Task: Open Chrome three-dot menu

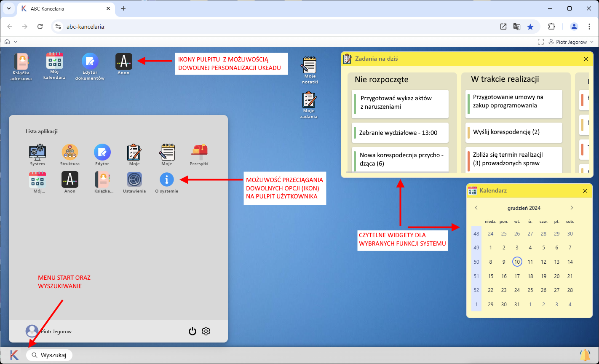Action: [x=589, y=27]
